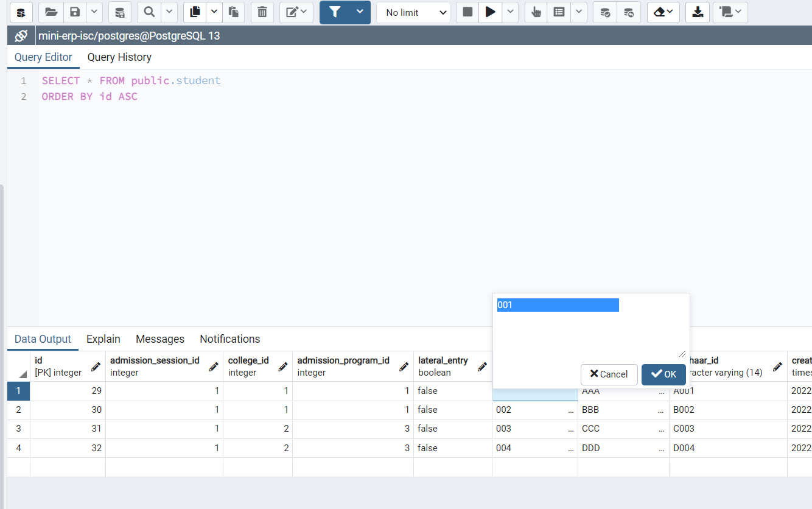Open the macros dropdown arrow

[x=738, y=12]
